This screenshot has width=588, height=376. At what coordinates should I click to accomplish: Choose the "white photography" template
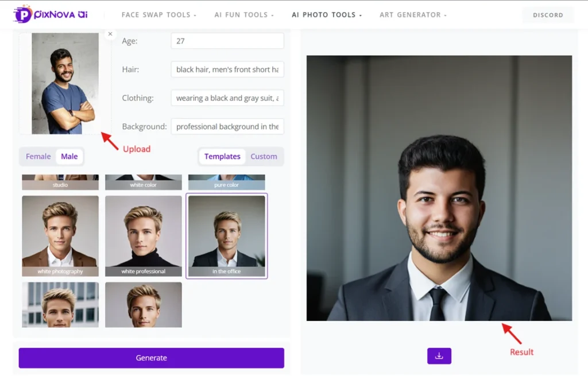pos(60,235)
